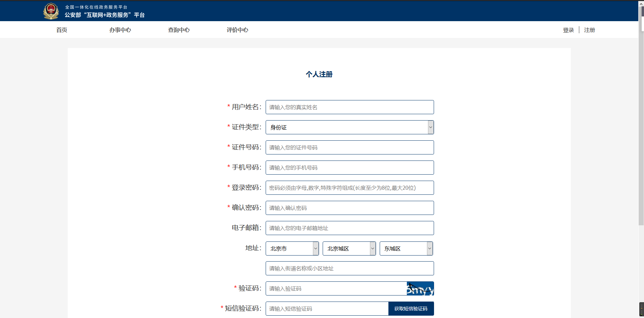Image resolution: width=644 pixels, height=318 pixels.
Task: Focus the 电子邮箱 input field
Action: (x=350, y=228)
